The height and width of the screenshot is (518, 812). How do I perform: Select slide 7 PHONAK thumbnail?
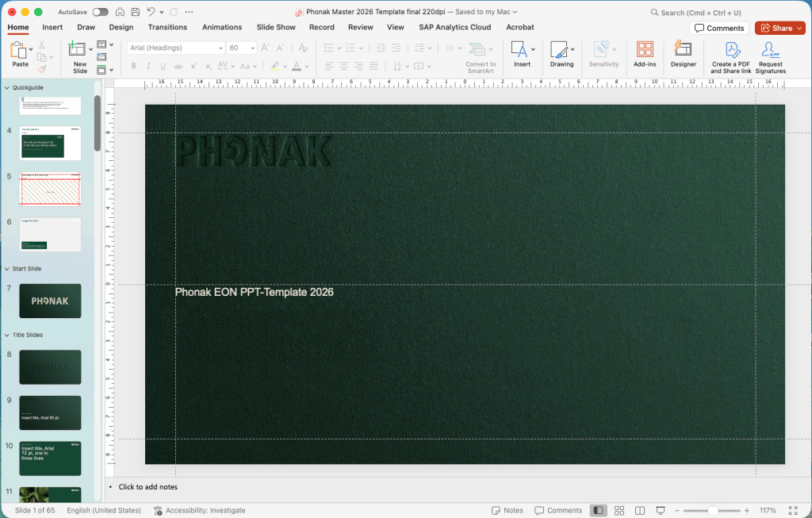50,301
